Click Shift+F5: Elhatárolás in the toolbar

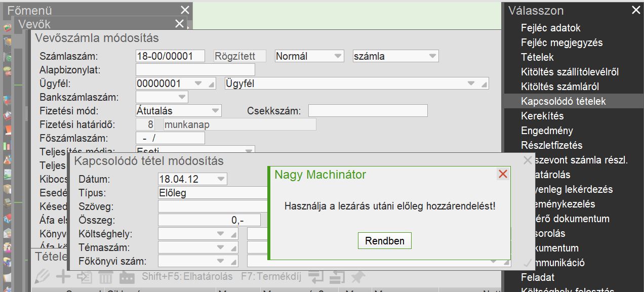click(x=187, y=276)
